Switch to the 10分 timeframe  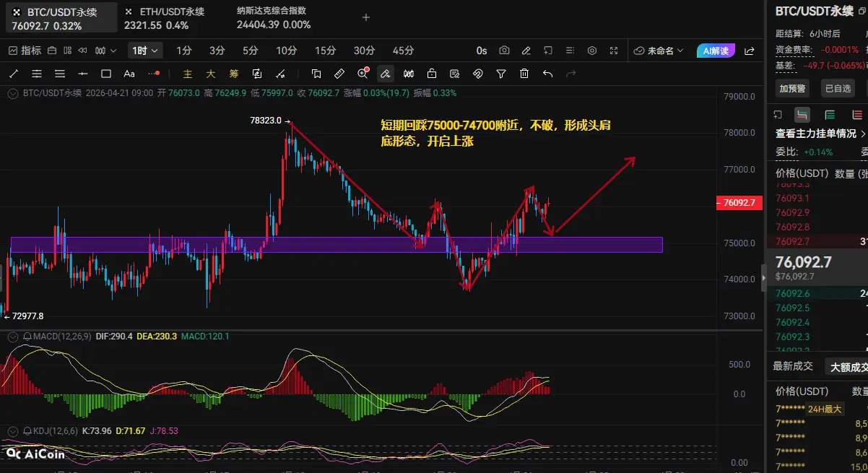coord(287,51)
